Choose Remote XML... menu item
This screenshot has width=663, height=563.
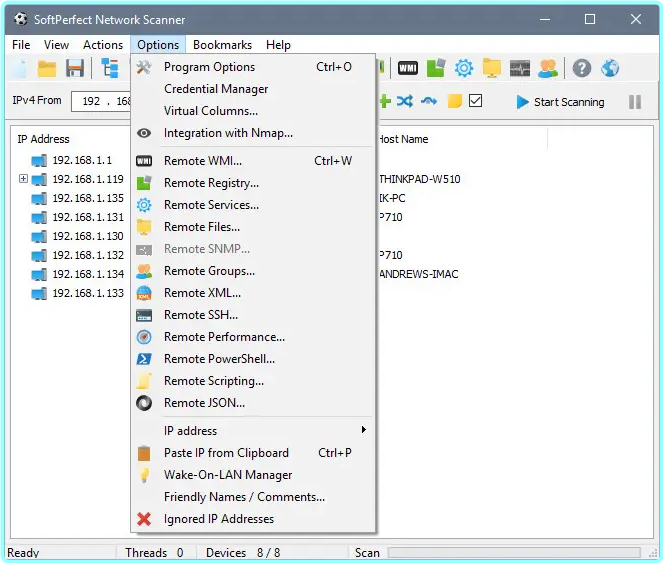[253, 293]
